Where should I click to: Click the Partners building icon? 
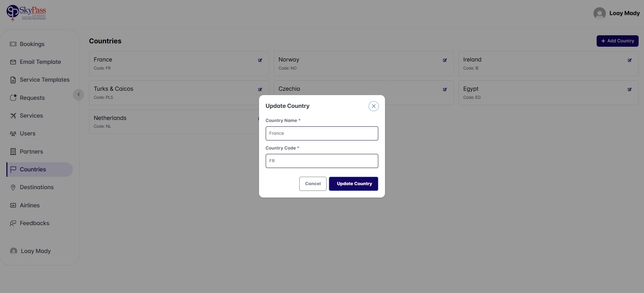[x=13, y=152]
